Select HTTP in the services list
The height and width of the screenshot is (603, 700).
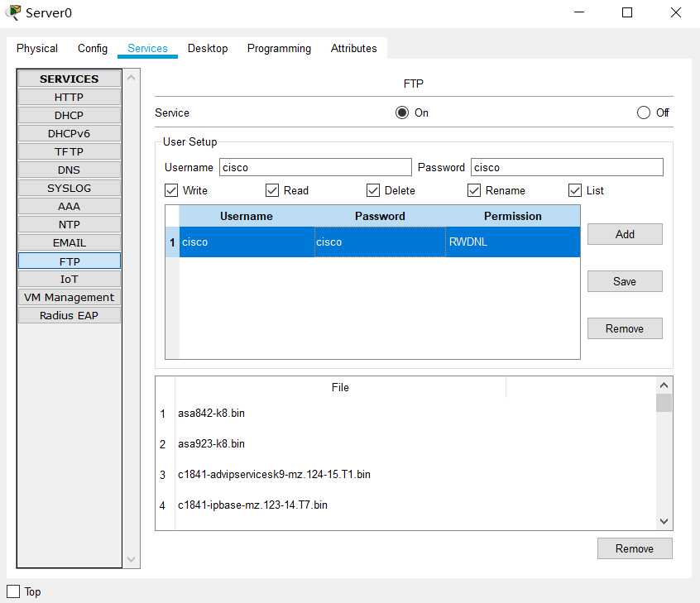click(70, 97)
